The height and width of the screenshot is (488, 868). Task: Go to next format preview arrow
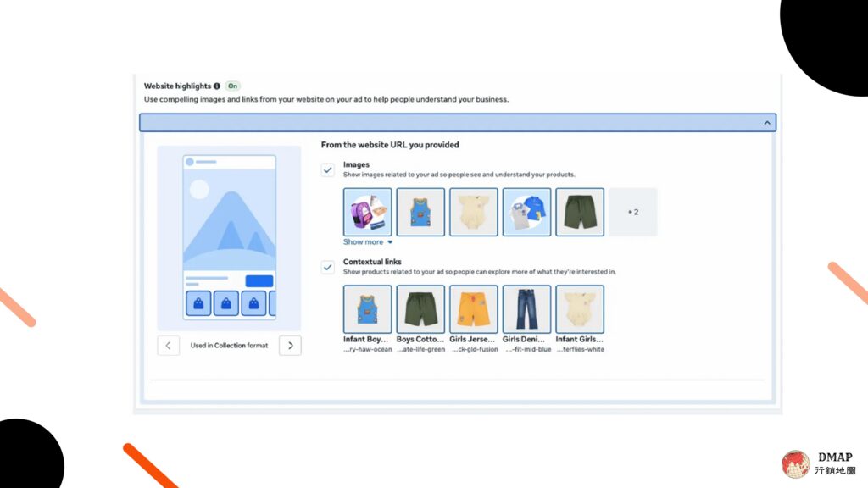click(x=290, y=346)
